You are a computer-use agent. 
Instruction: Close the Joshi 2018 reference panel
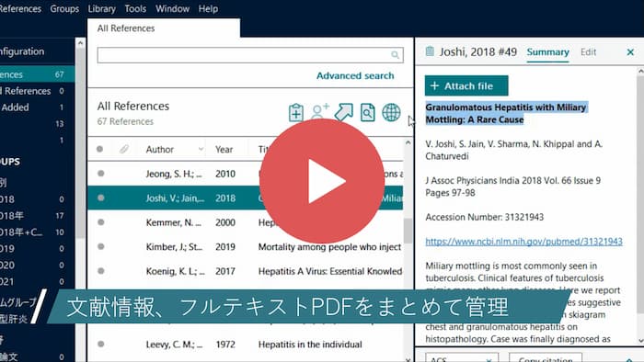click(x=630, y=52)
